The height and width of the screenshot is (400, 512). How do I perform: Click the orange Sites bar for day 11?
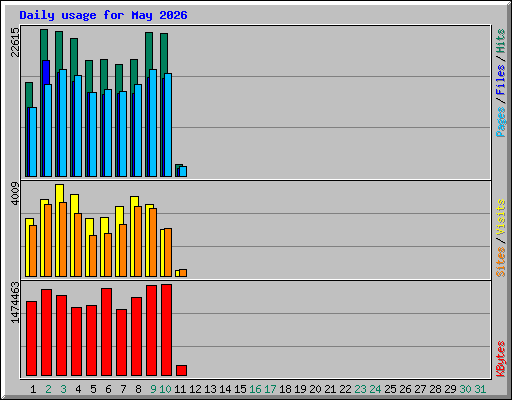click(183, 273)
